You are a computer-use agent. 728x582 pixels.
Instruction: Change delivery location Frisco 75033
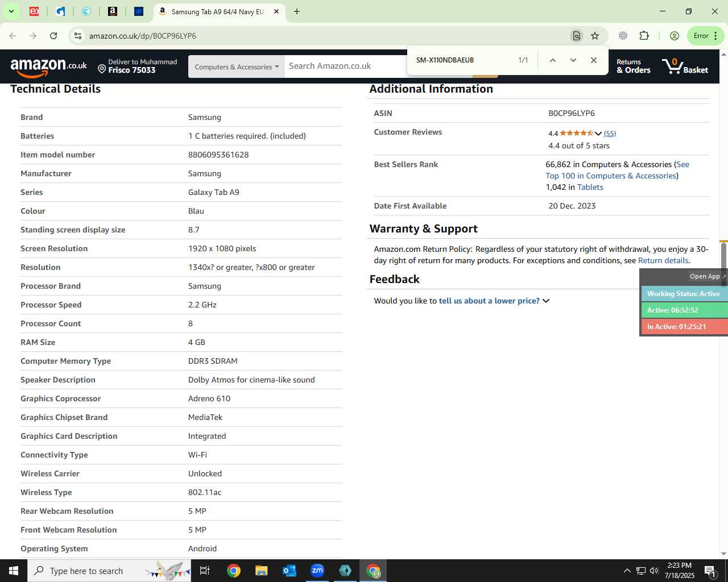tap(137, 66)
